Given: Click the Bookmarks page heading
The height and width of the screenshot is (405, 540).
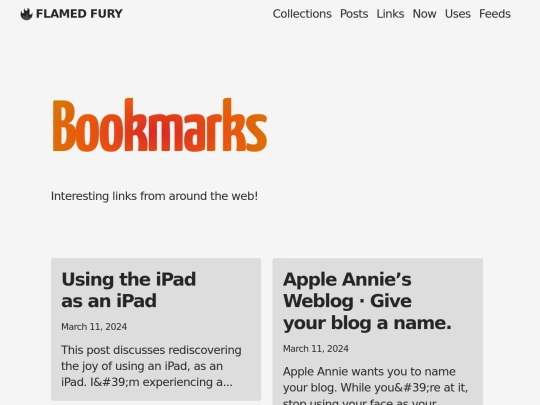Looking at the screenshot, I should 160,125.
